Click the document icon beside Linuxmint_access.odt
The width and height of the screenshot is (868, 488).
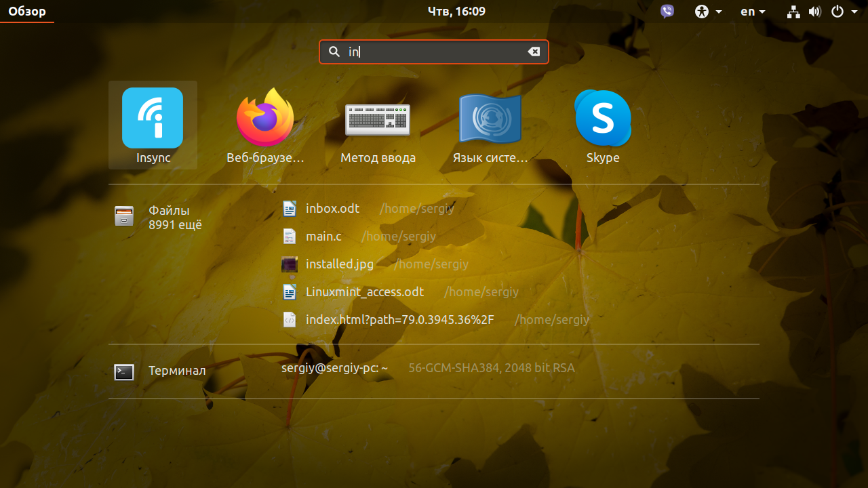click(290, 292)
